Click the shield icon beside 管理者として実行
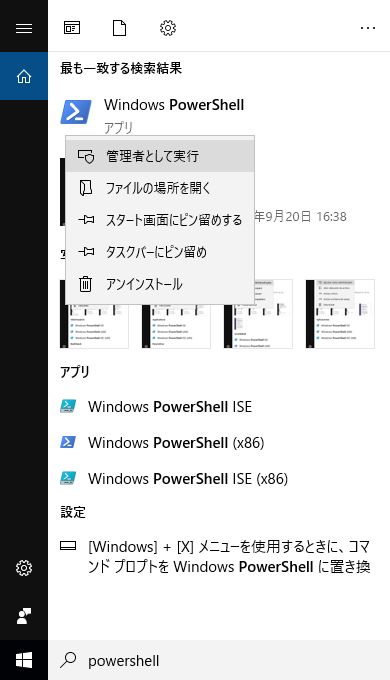The image size is (390, 680). [x=86, y=156]
